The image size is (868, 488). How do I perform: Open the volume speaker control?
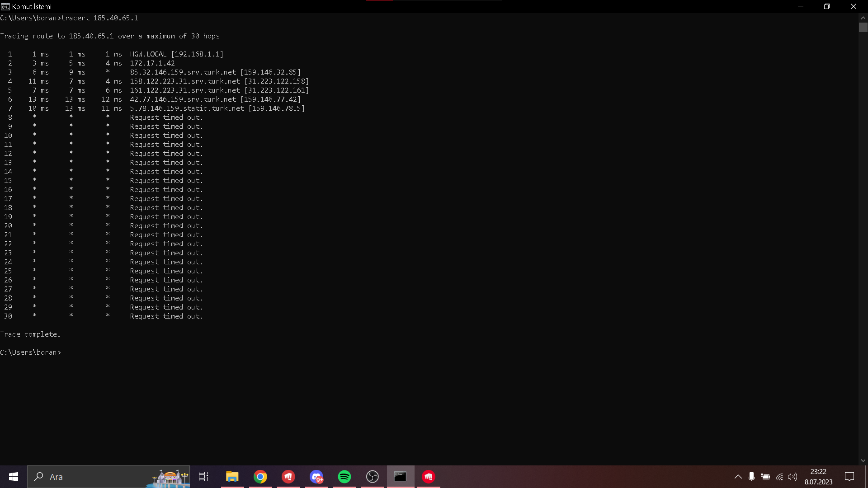pos(793,477)
